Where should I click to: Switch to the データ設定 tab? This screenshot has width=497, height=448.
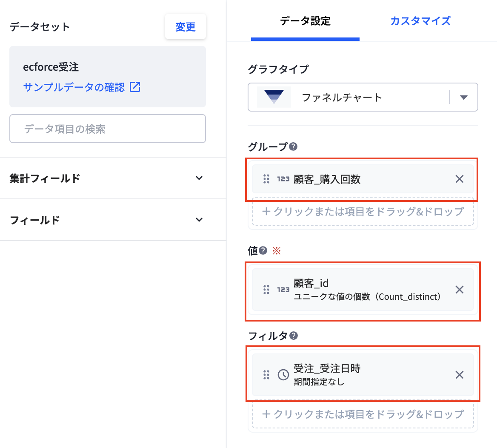click(x=305, y=21)
